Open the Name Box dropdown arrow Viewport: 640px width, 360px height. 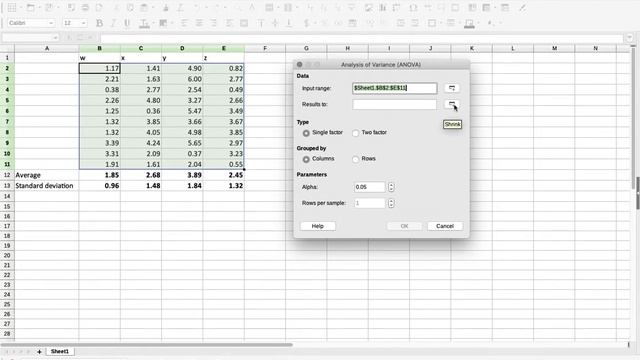55,38
